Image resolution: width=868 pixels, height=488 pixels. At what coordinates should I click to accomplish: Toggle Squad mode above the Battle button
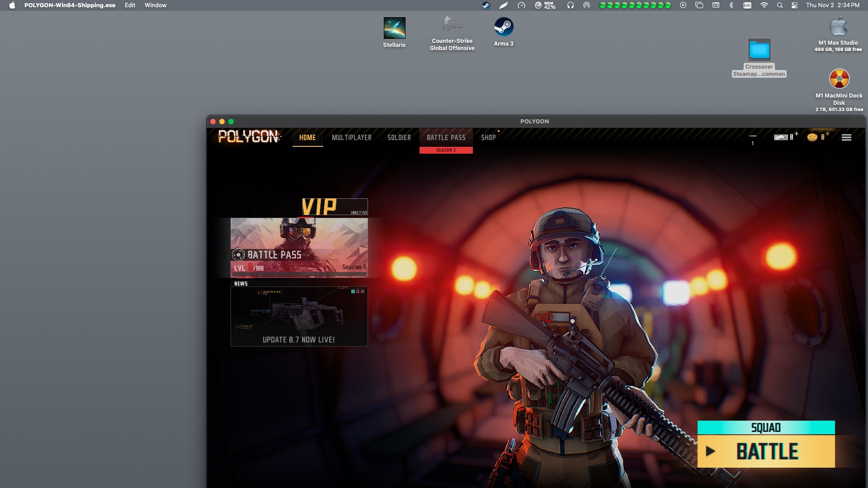[766, 427]
